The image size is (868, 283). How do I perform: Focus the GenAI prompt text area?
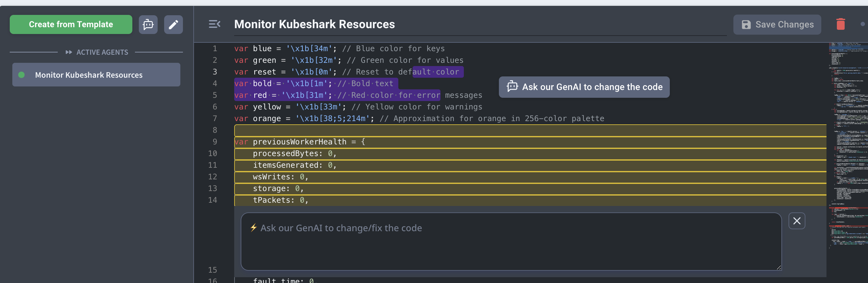point(511,241)
